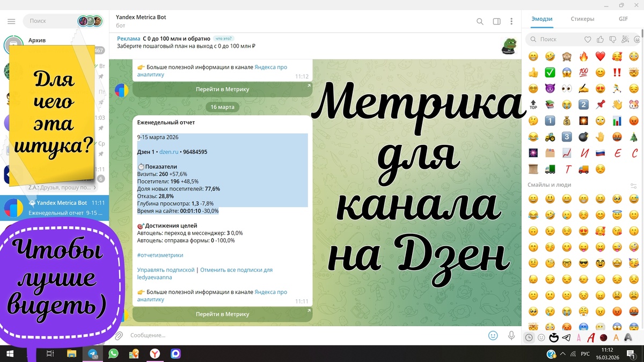Toggle the emoji panel via smiley in message field

coord(493,335)
